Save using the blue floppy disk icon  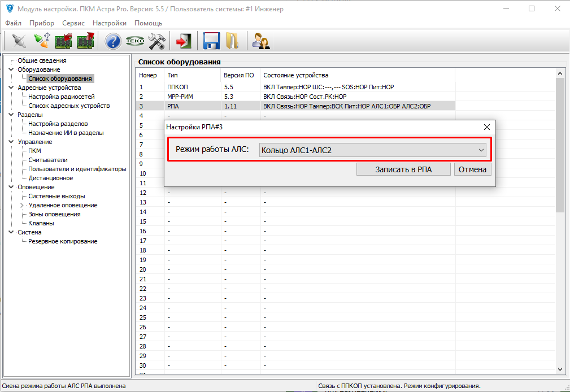pos(211,41)
